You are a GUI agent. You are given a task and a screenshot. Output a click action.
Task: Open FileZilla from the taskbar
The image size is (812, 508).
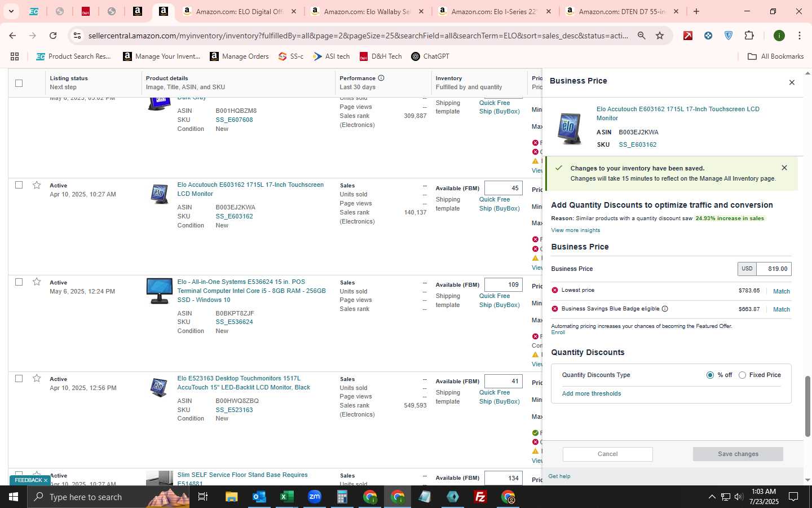pyautogui.click(x=480, y=497)
